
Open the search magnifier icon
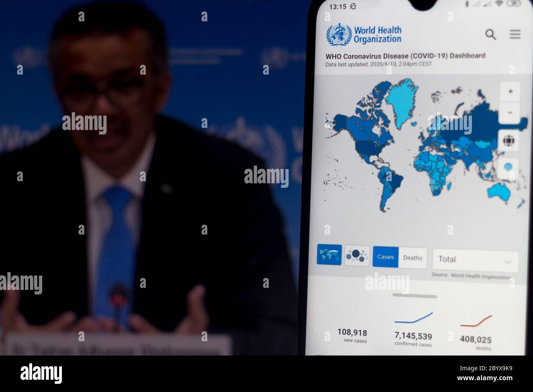490,34
